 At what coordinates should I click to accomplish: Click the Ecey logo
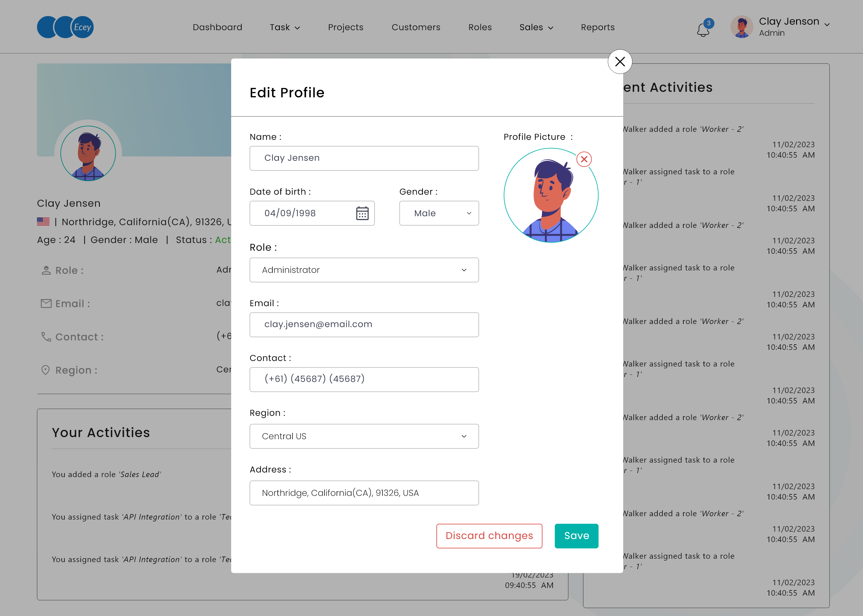(65, 27)
